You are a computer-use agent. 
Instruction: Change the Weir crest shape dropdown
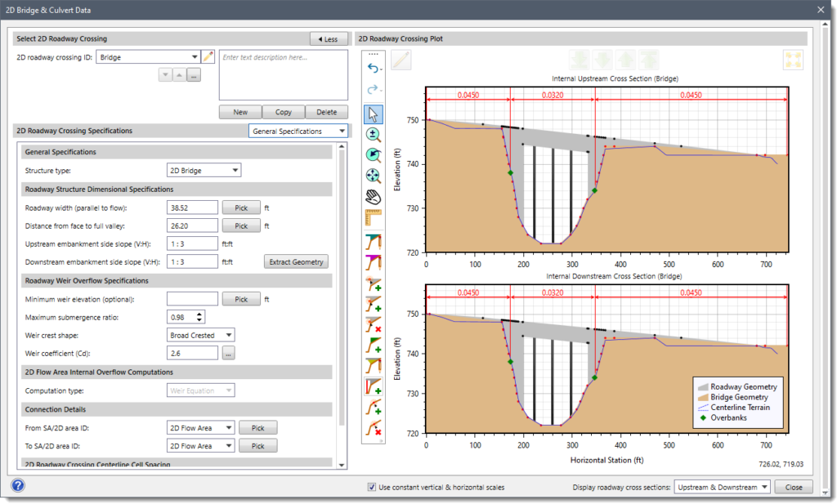[x=227, y=334]
